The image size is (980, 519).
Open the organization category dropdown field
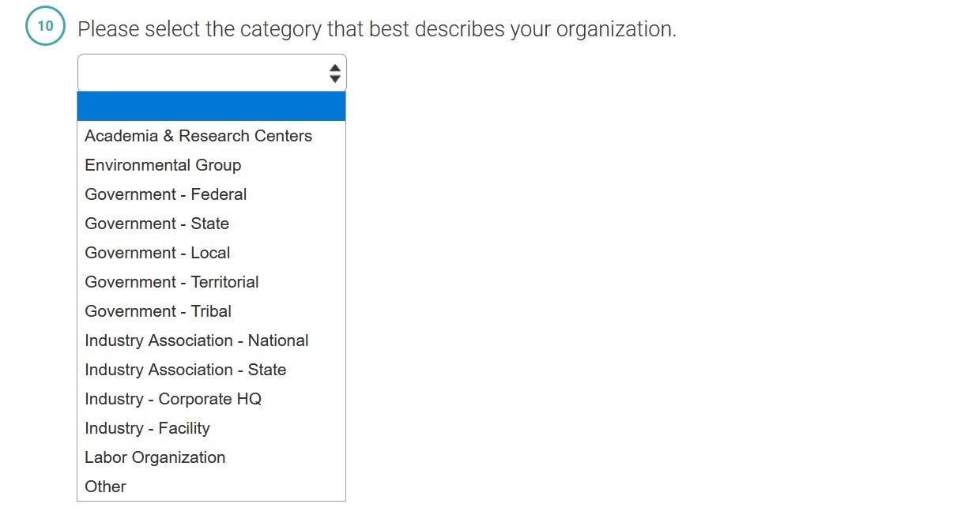pyautogui.click(x=202, y=73)
